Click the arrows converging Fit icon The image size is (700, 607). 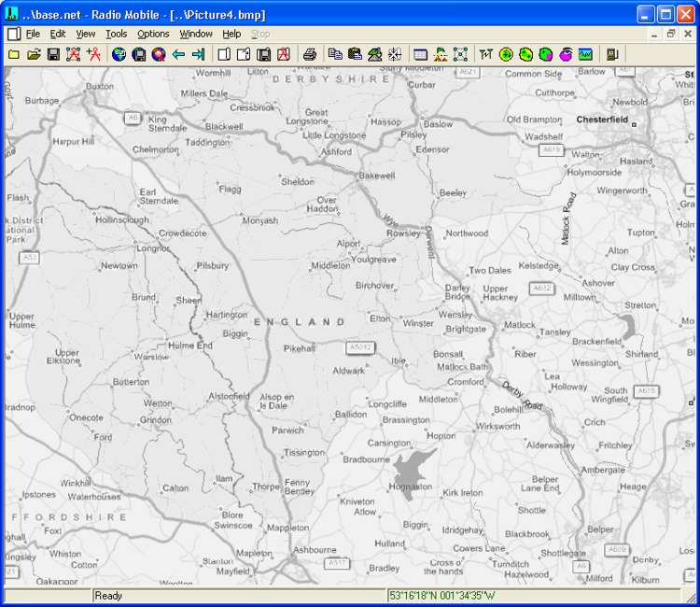tap(395, 54)
